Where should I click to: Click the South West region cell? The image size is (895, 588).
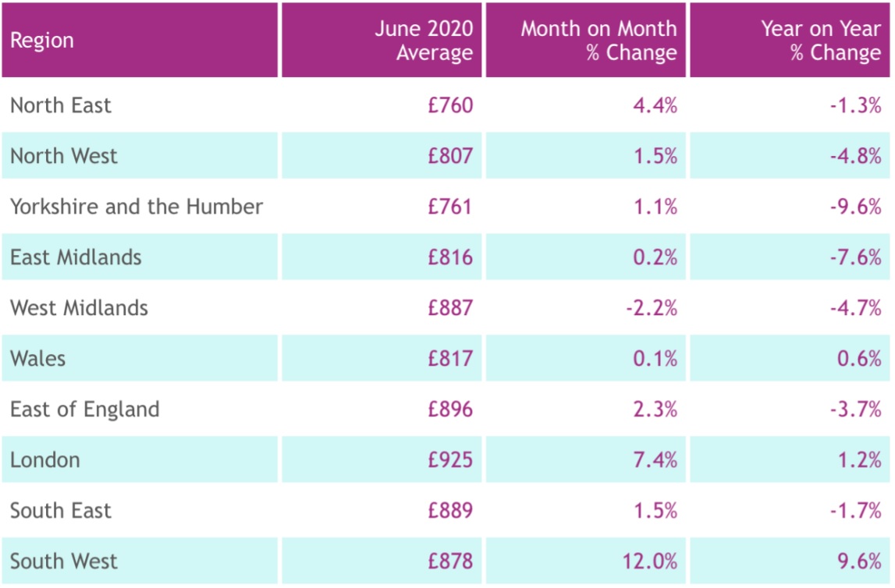pos(64,561)
